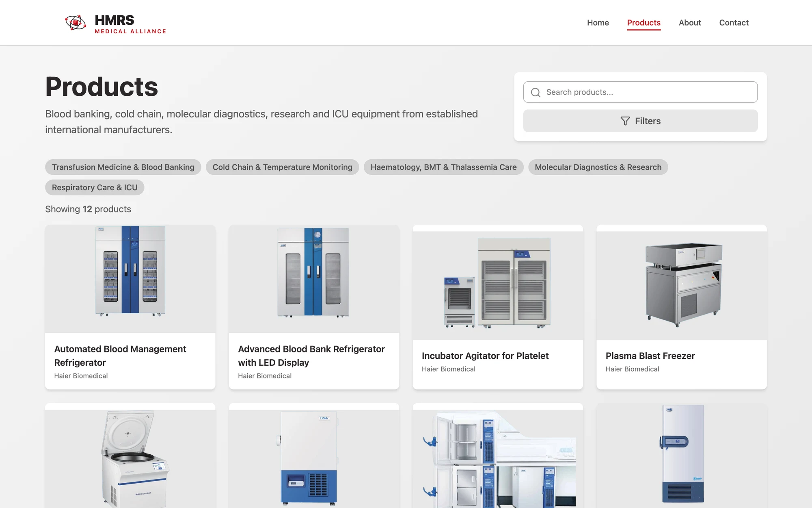Click Haier Biomedical under Plasma Blast Freezer

coord(632,369)
